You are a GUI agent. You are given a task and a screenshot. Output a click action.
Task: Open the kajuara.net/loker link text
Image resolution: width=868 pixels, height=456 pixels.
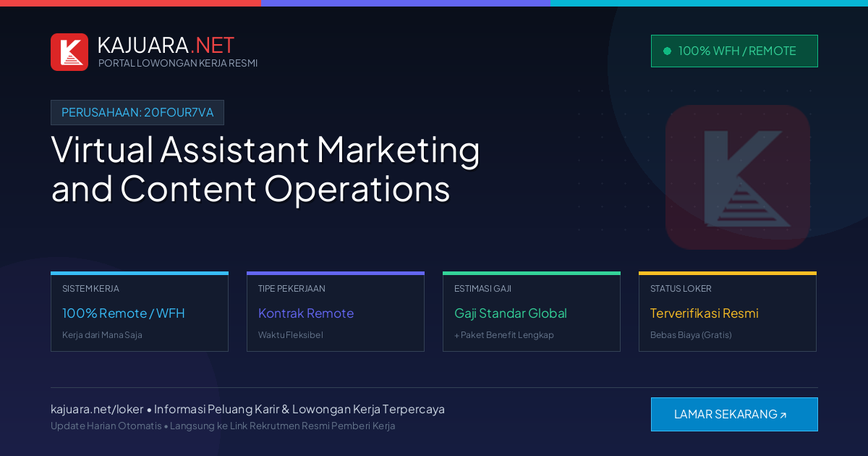coord(97,409)
